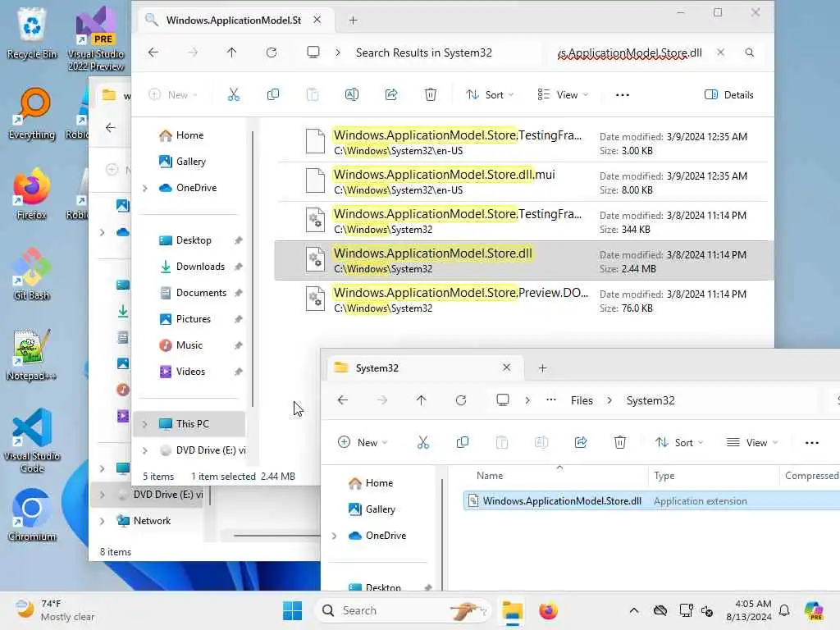
Task: Click Copy icon in search results window
Action: coord(272,95)
